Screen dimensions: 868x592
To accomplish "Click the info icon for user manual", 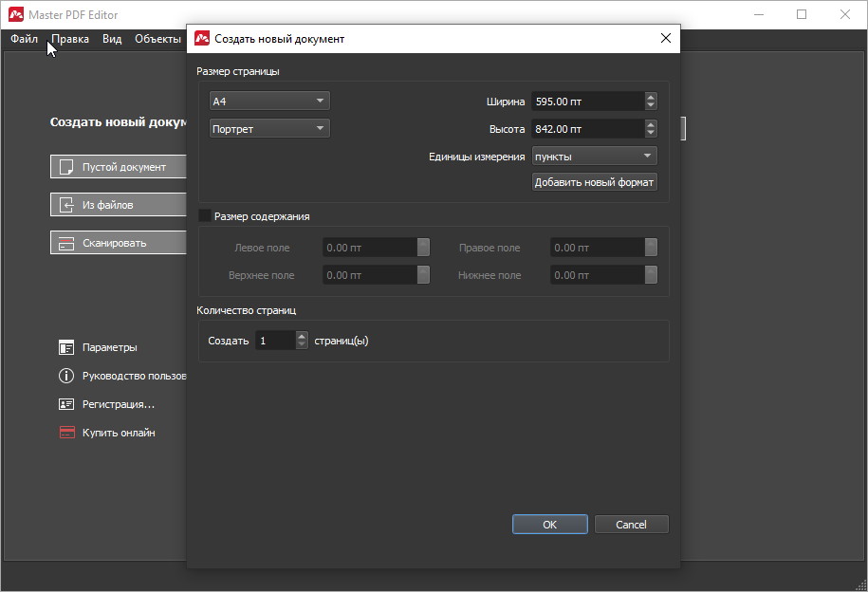I will click(x=66, y=376).
